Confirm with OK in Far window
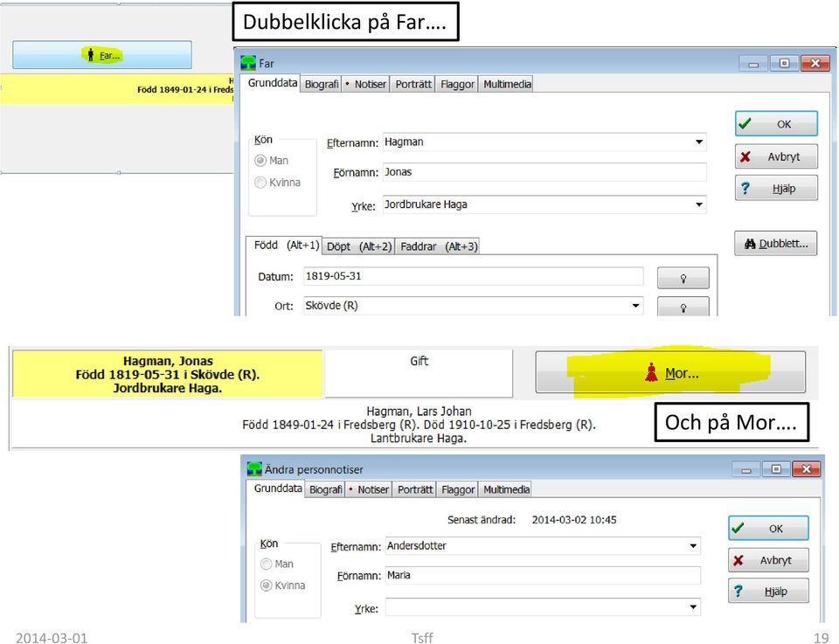 point(776,124)
